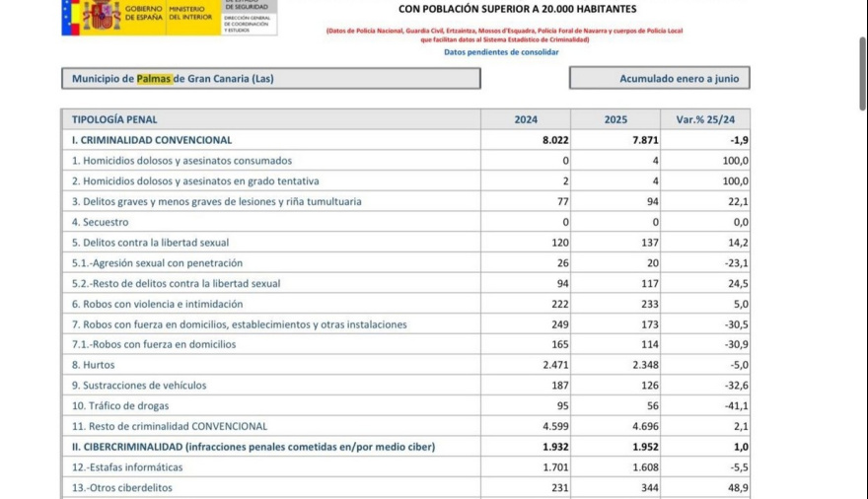
Task: Select the II. CIBERCRIMINALIDAD row label
Action: point(253,447)
